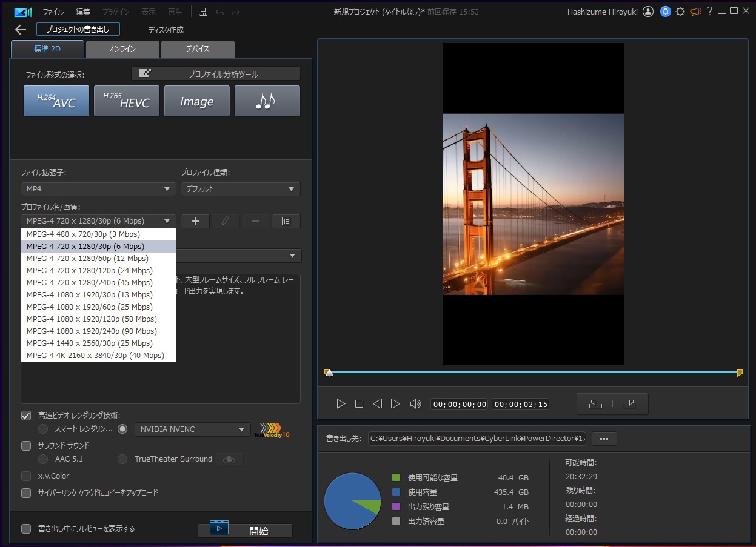Open the notification bell icon

click(x=665, y=12)
